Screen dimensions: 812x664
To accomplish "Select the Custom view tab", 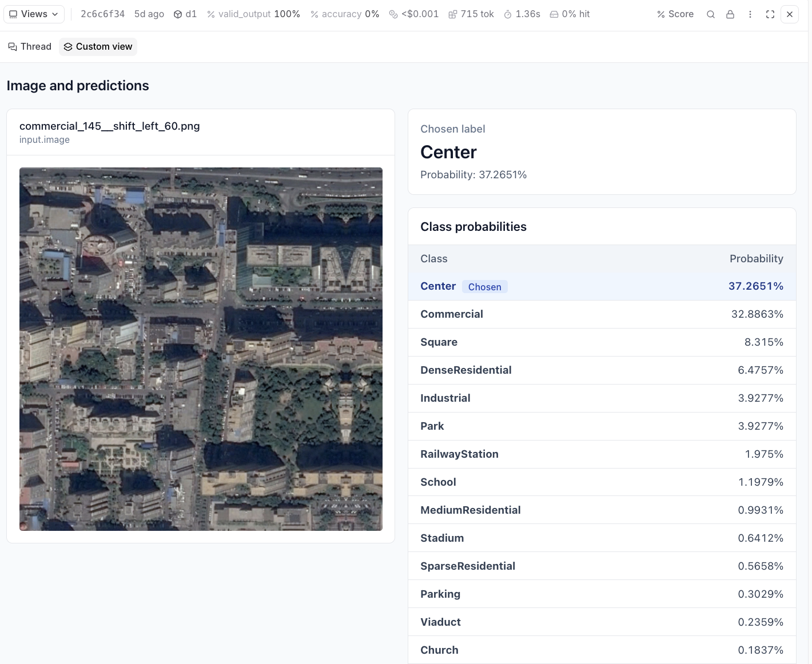I will click(x=98, y=47).
